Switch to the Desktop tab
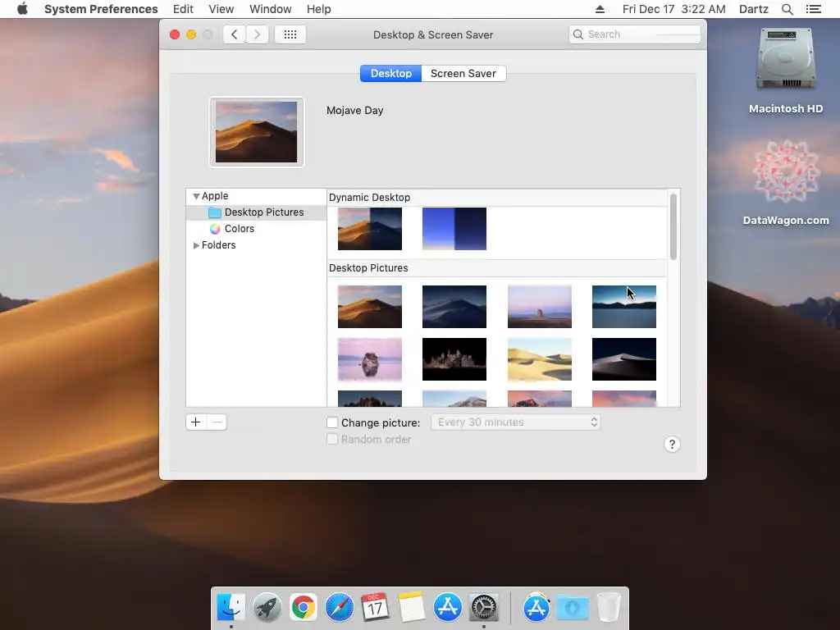840x630 pixels. pyautogui.click(x=391, y=73)
